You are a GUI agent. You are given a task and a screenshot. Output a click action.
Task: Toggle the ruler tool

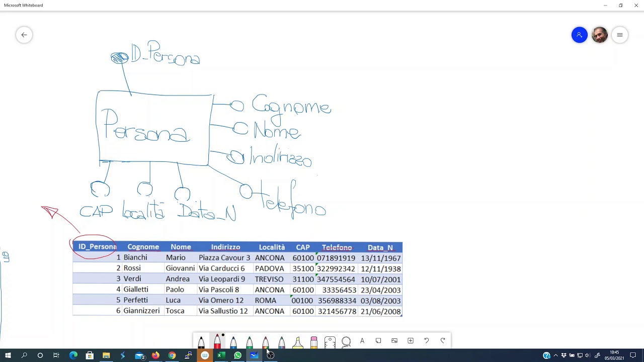point(330,341)
